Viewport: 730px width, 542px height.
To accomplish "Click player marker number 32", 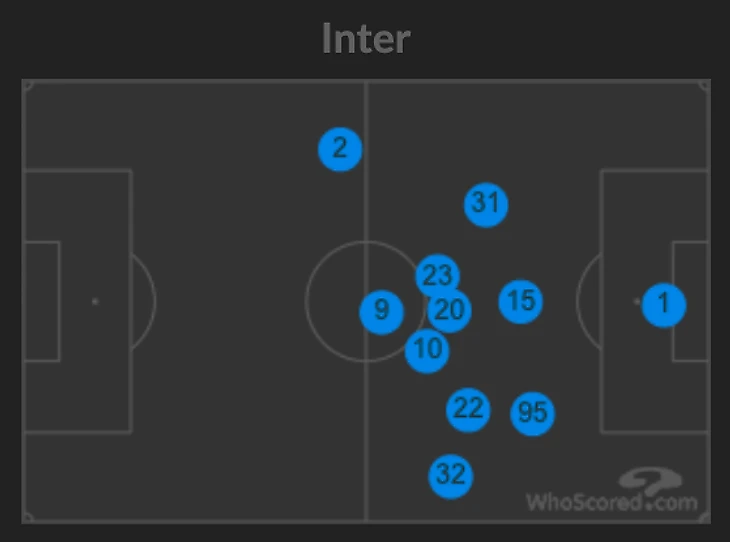I will click(451, 475).
